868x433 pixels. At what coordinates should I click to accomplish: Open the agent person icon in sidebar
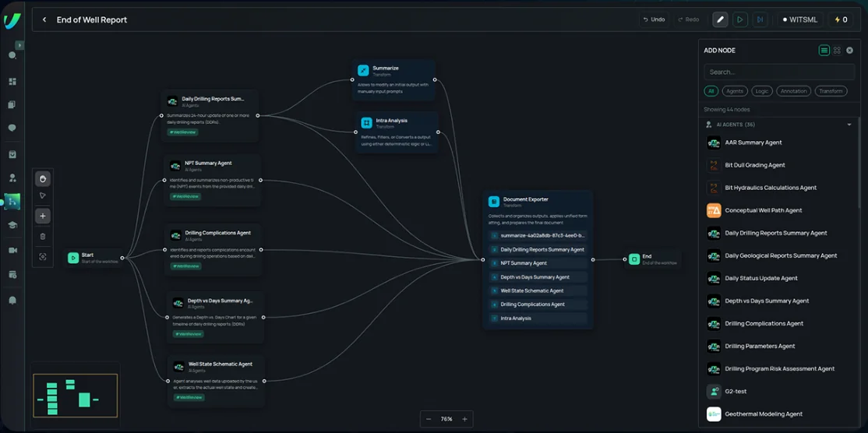(12, 178)
